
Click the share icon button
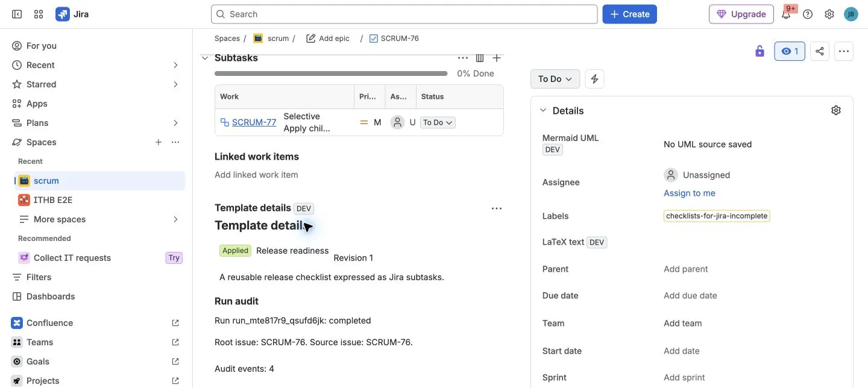click(x=820, y=51)
